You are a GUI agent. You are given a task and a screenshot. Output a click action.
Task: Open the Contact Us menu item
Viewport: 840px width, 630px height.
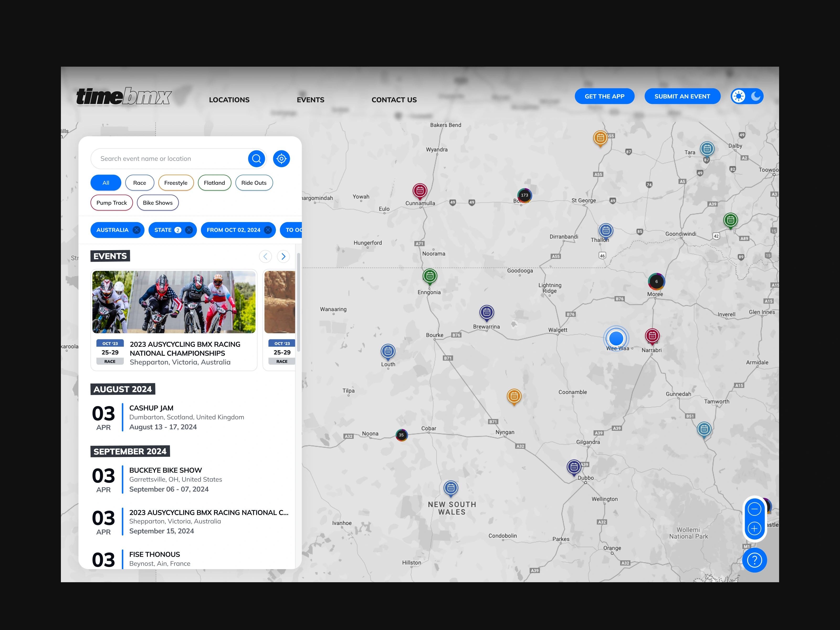[x=394, y=100]
